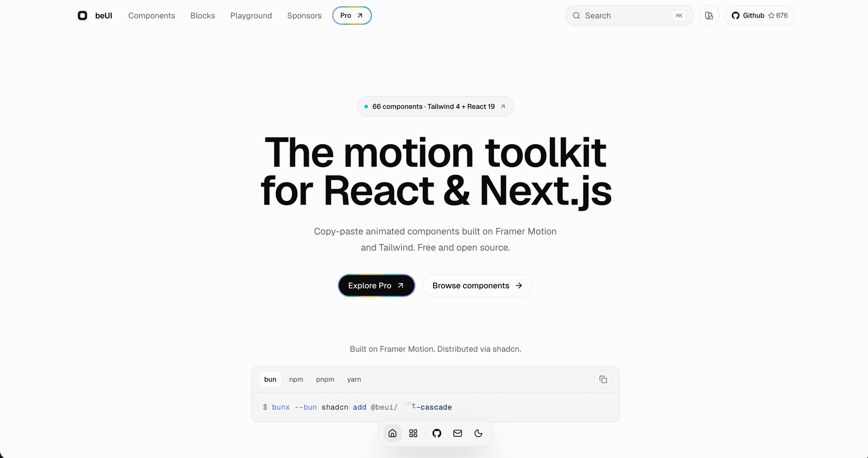Click the right arrow on Browse components
Screen dimensions: 868x458
tap(519, 285)
